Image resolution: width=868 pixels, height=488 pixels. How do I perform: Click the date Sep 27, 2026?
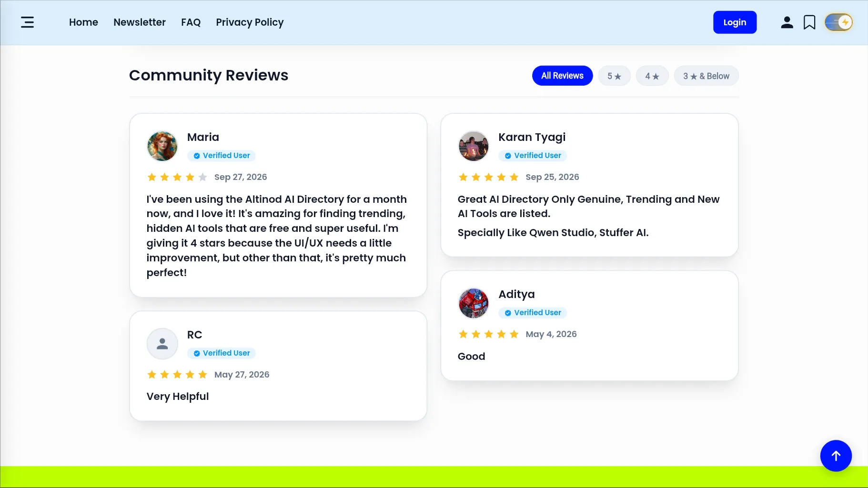tap(241, 177)
